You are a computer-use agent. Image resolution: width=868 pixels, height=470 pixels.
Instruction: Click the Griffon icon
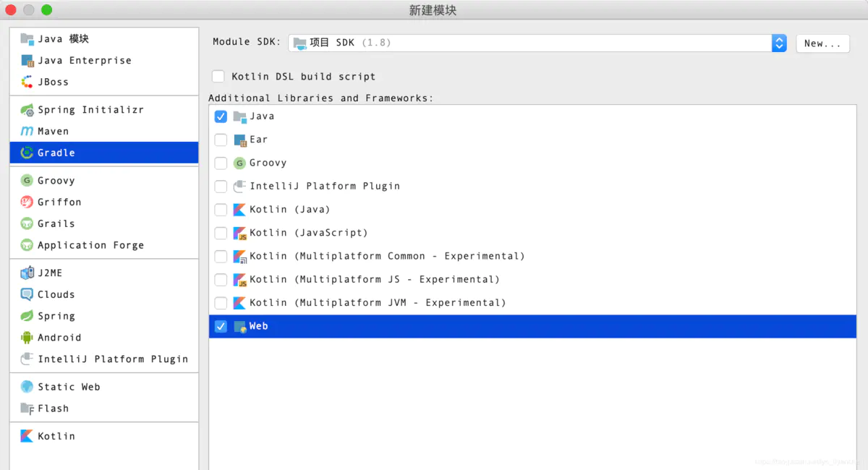pyautogui.click(x=27, y=202)
